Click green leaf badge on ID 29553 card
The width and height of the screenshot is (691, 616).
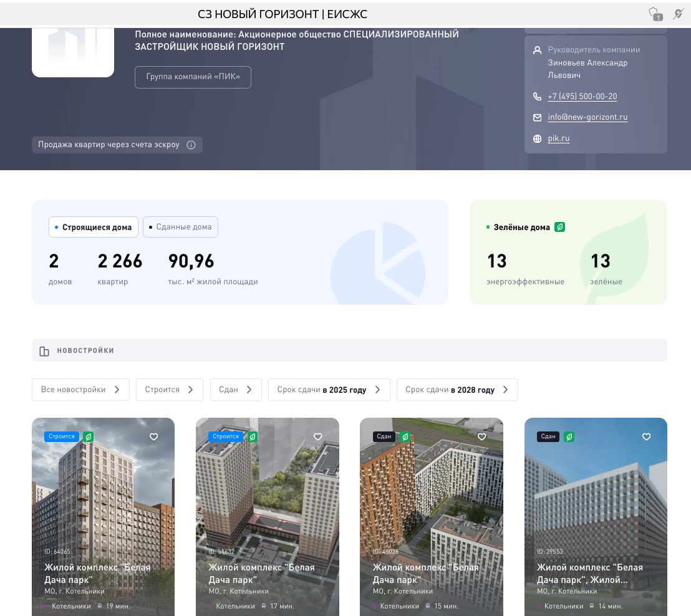pyautogui.click(x=569, y=436)
